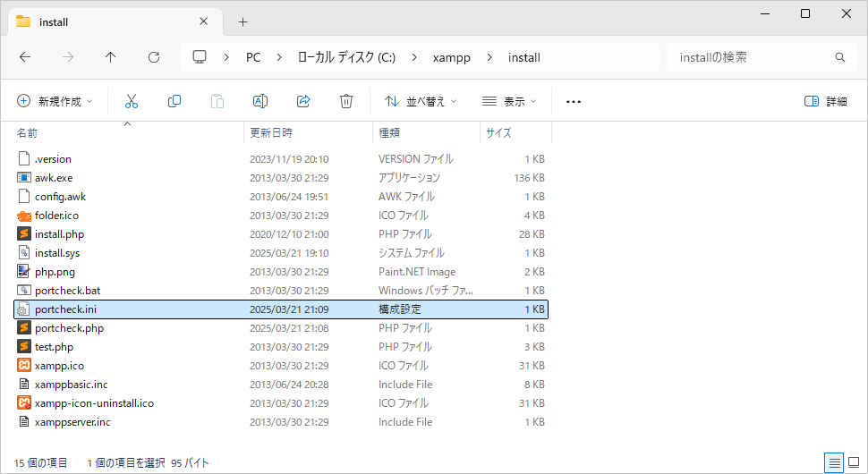Viewport: 868px width, 474px height.
Task: Click the Rename icon in toolbar
Action: click(x=260, y=101)
